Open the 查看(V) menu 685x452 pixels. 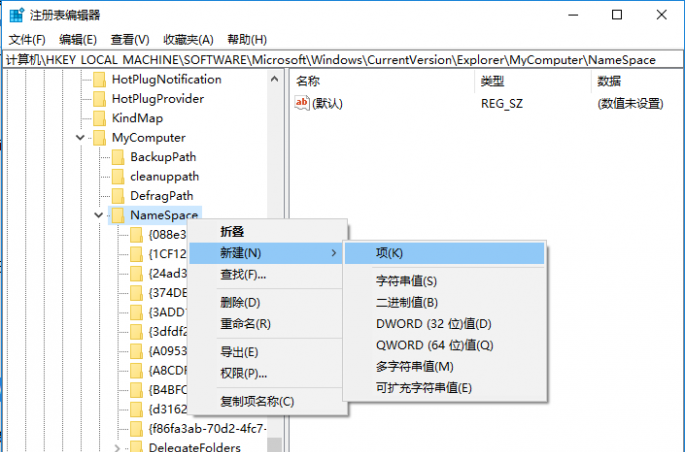click(130, 40)
